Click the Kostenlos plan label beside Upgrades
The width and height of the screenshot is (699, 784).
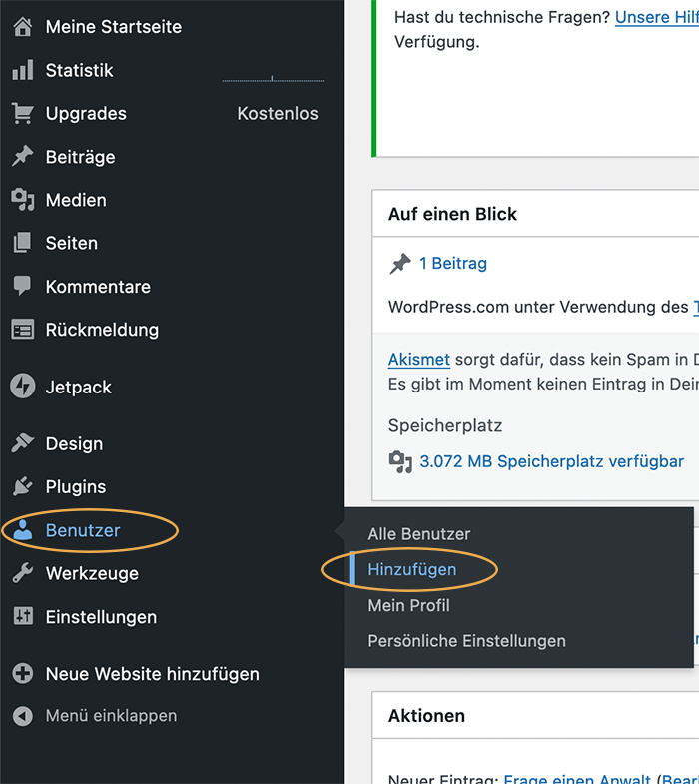[278, 114]
